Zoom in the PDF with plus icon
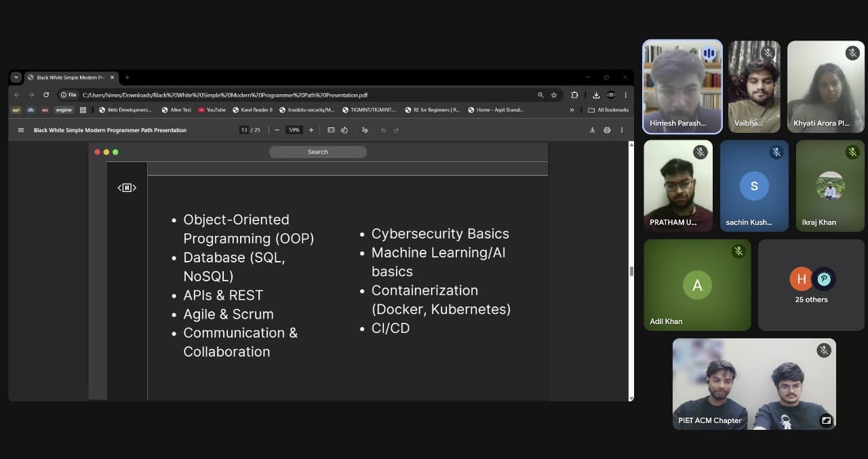Screen dimensions: 868x459 [x=311, y=130]
